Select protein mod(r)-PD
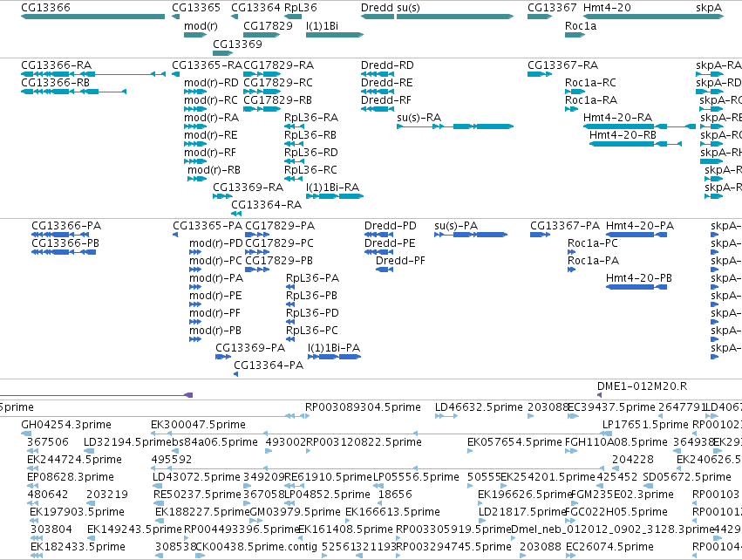742x560 pixels. (195, 252)
